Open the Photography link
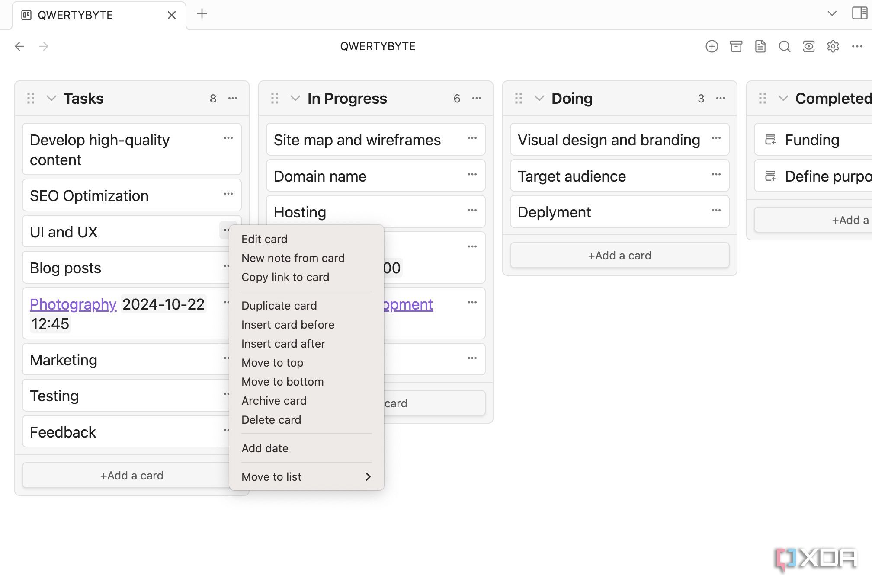The image size is (872, 588). [x=73, y=304]
